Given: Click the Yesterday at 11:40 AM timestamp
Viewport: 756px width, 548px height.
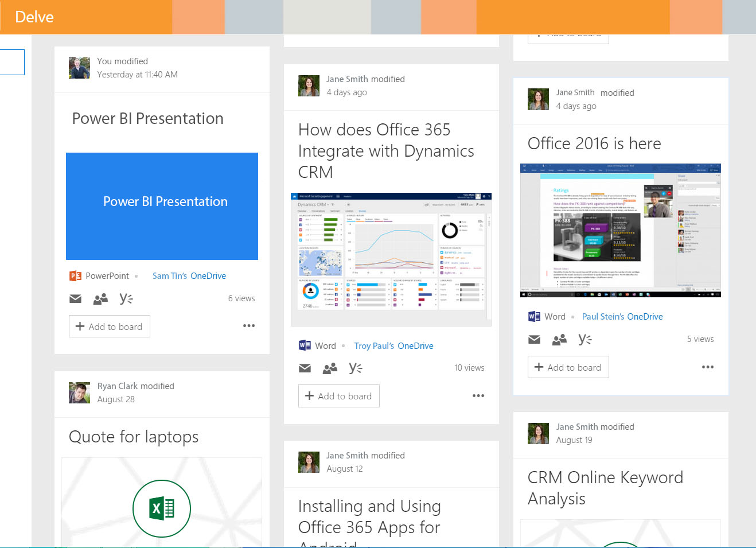Looking at the screenshot, I should 138,75.
